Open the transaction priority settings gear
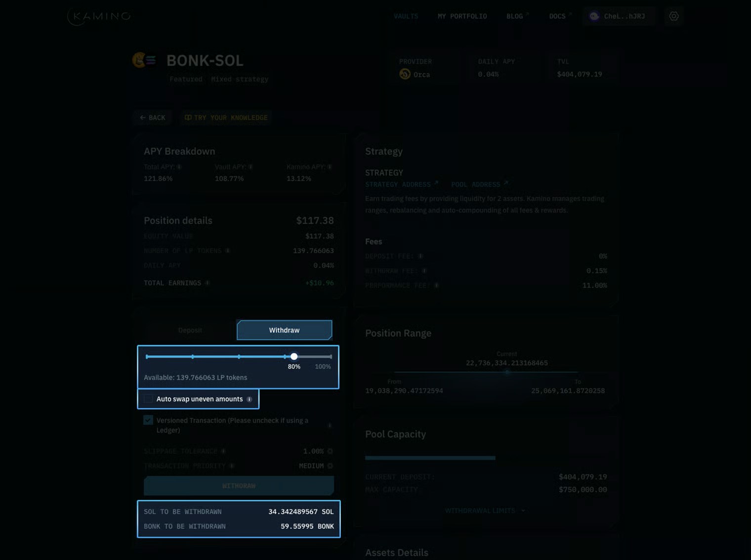Viewport: 751px width, 560px height. pos(330,466)
